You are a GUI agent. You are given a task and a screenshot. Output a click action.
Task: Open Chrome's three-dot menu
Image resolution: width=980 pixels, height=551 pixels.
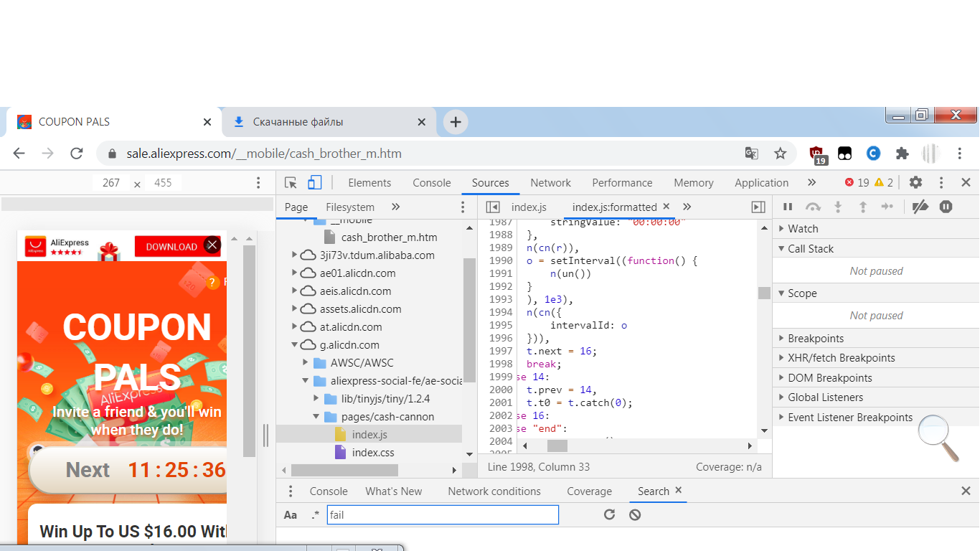pos(960,153)
